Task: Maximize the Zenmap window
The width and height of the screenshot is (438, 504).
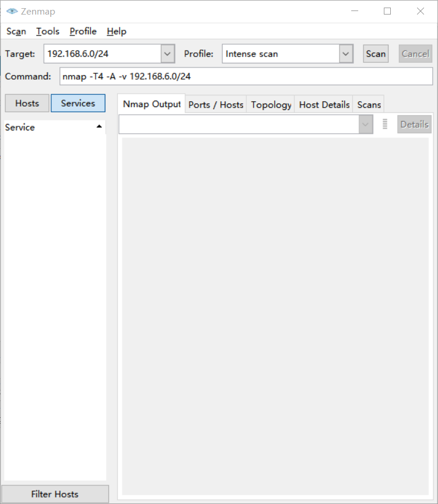Action: coord(387,11)
